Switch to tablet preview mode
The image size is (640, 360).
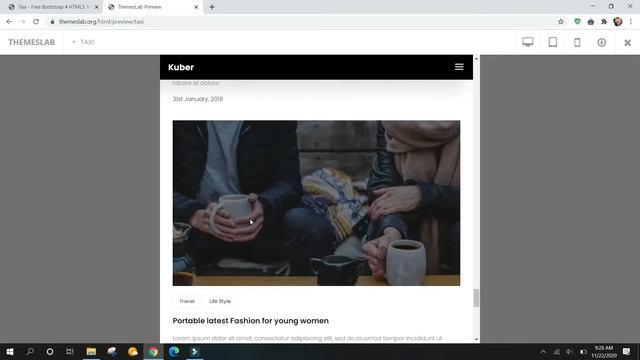pos(553,42)
